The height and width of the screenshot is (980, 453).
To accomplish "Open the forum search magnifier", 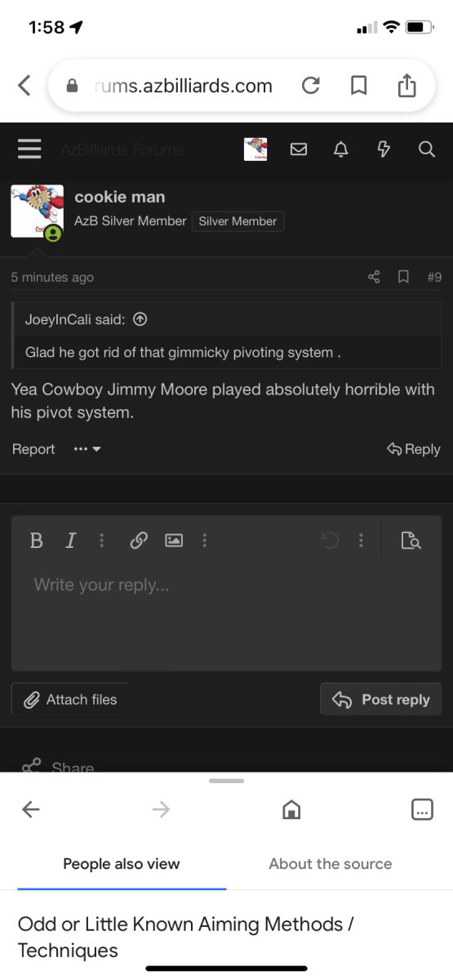I will pos(426,149).
